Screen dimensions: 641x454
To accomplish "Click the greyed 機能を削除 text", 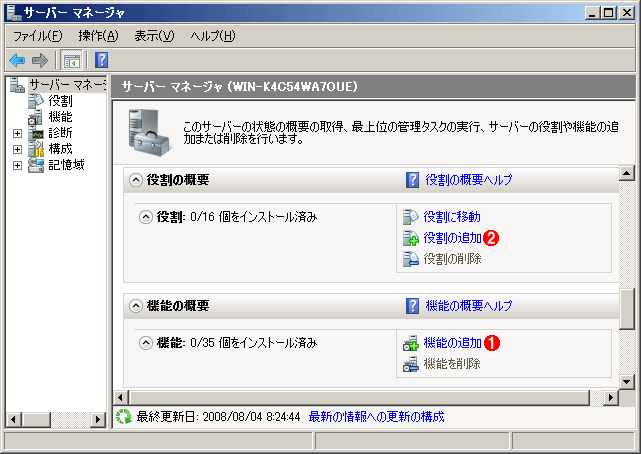I will tap(452, 364).
